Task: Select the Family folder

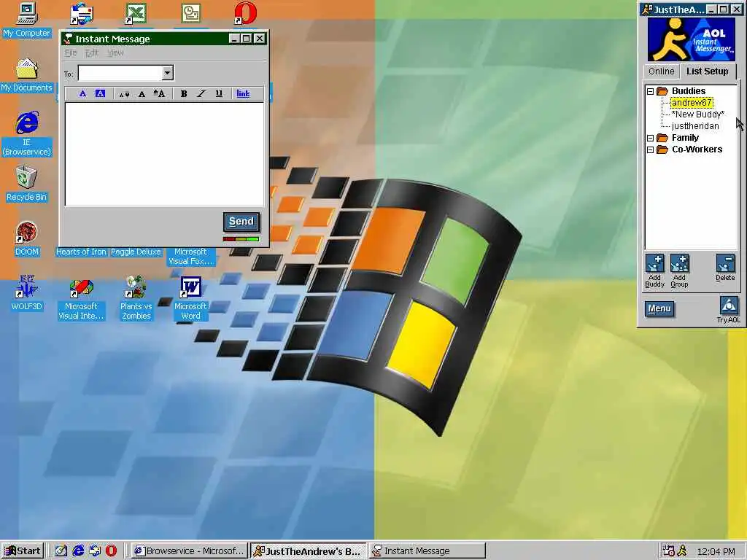Action: [685, 138]
